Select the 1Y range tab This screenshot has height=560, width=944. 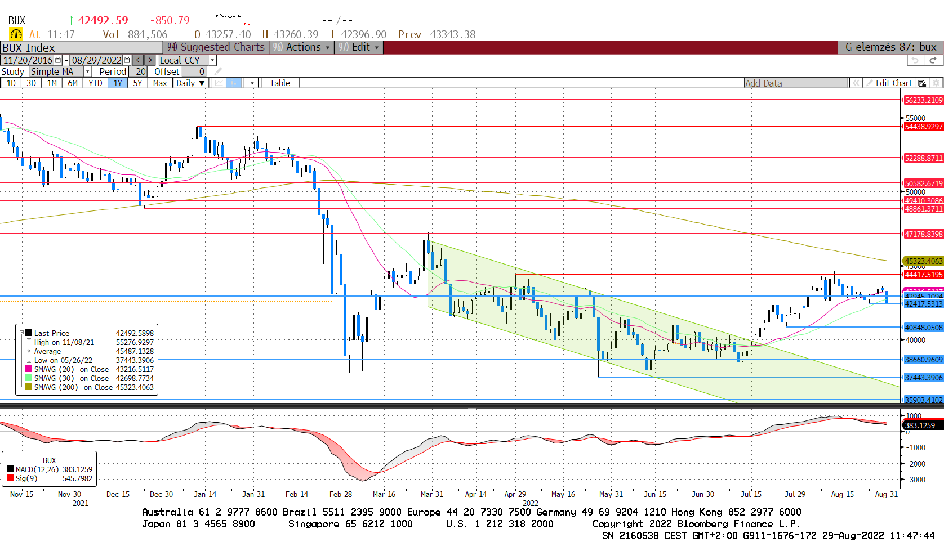(118, 83)
